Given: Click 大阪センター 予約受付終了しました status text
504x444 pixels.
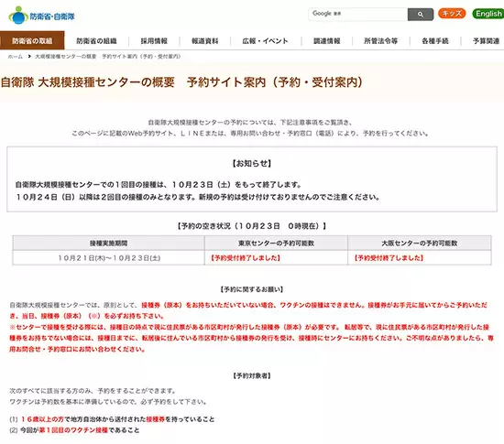Looking at the screenshot, I should pyautogui.click(x=389, y=258).
